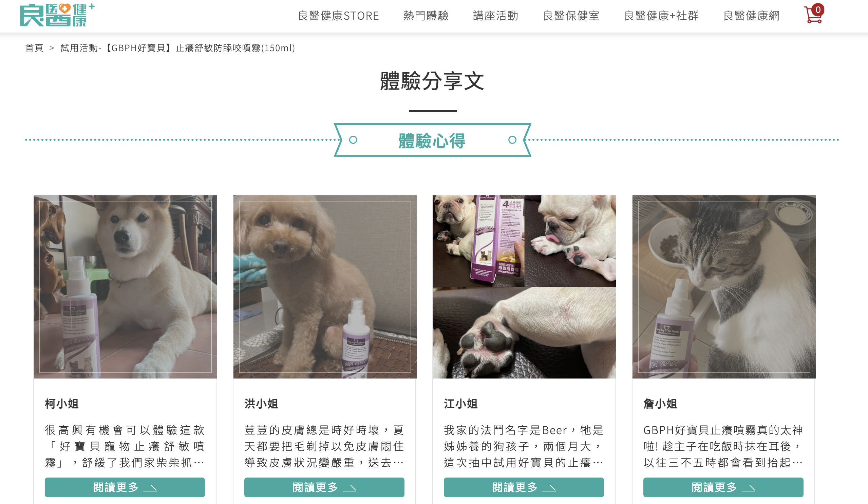868x504 pixels.
Task: Click arrow icon in 江小姐's 閱讀更多 button
Action: pyautogui.click(x=549, y=488)
